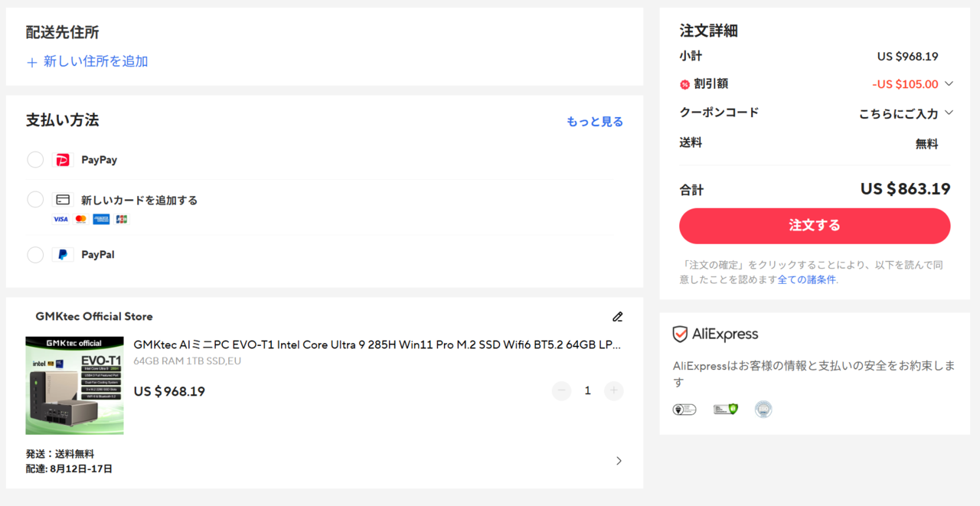Click the 配送先住所 heading
980x506 pixels.
coord(62,32)
